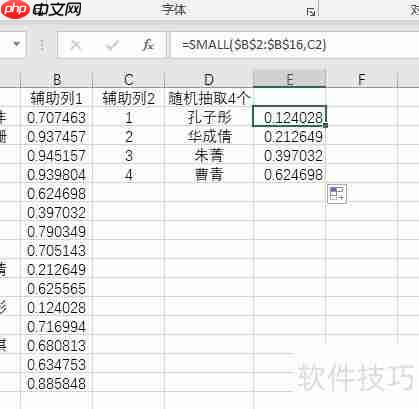Select column B cell 0.212649
Viewport: 419px width, 409px height.
tap(57, 269)
